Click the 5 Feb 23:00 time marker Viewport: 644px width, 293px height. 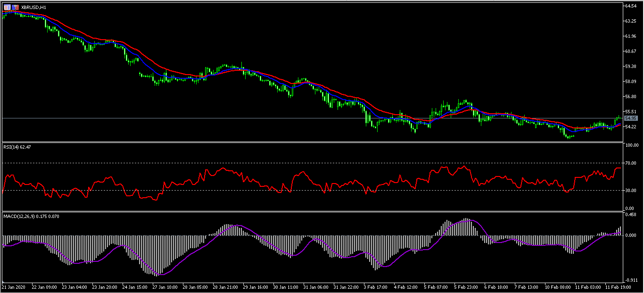tap(466, 287)
